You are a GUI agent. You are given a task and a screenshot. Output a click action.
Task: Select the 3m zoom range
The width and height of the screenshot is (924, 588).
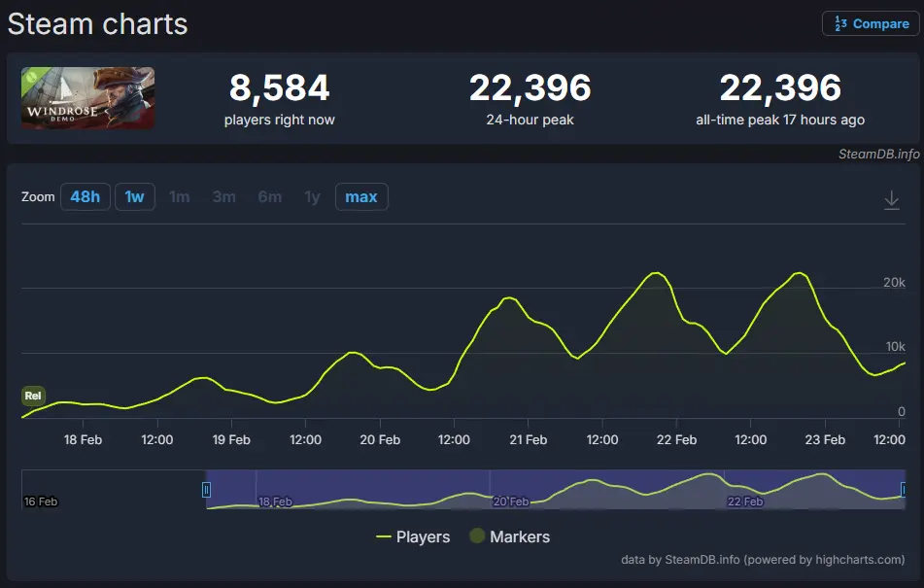click(223, 196)
